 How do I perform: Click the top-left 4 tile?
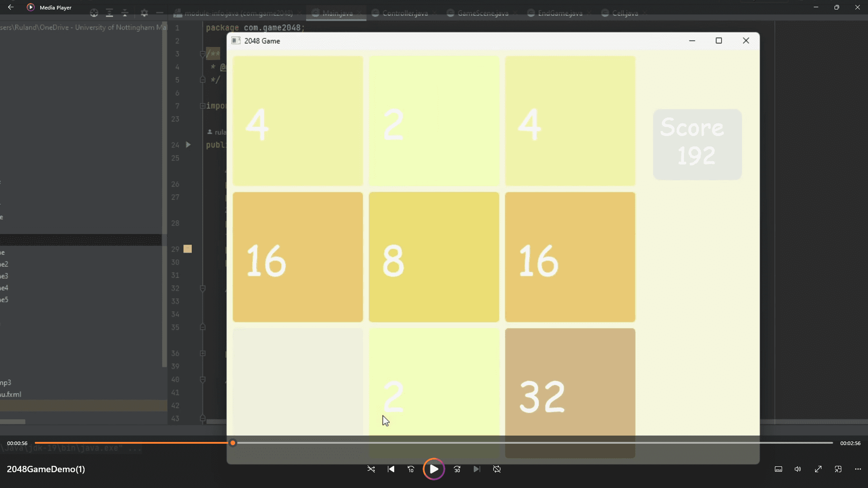297,121
